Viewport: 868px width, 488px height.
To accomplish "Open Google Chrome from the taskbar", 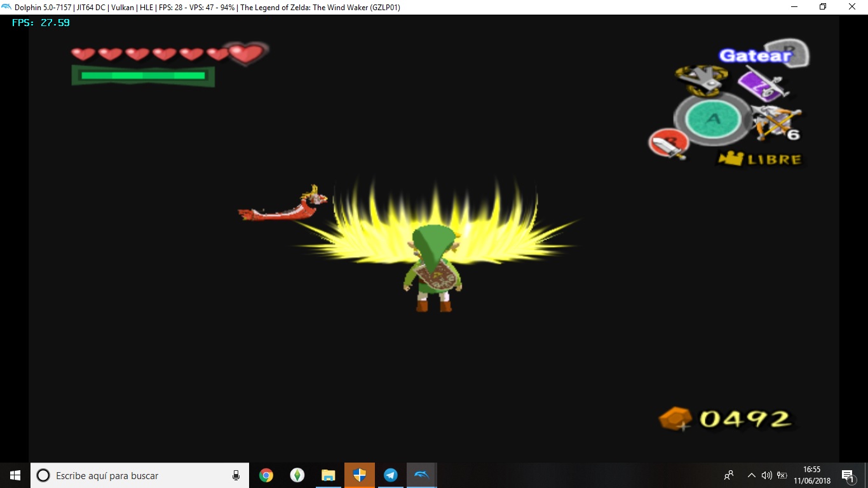I will point(266,475).
